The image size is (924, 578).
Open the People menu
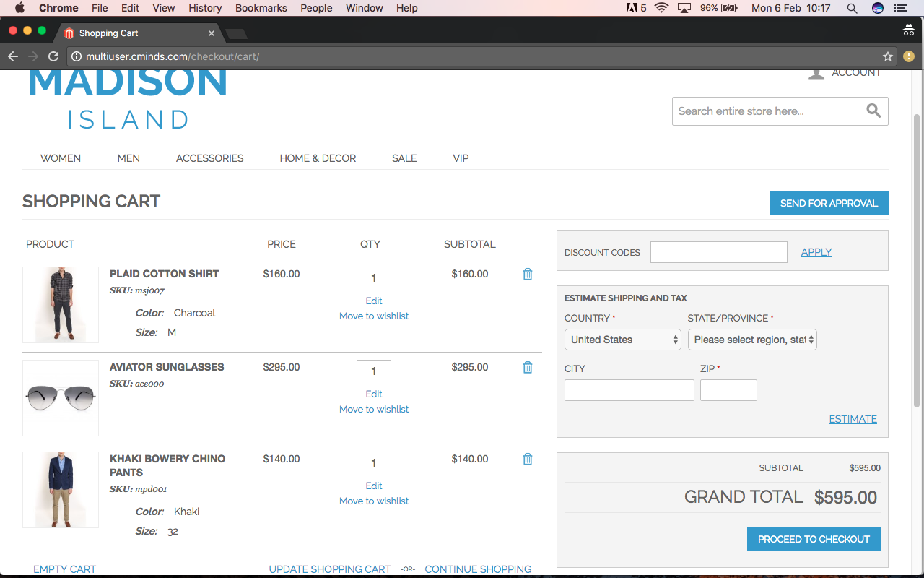[x=316, y=8]
